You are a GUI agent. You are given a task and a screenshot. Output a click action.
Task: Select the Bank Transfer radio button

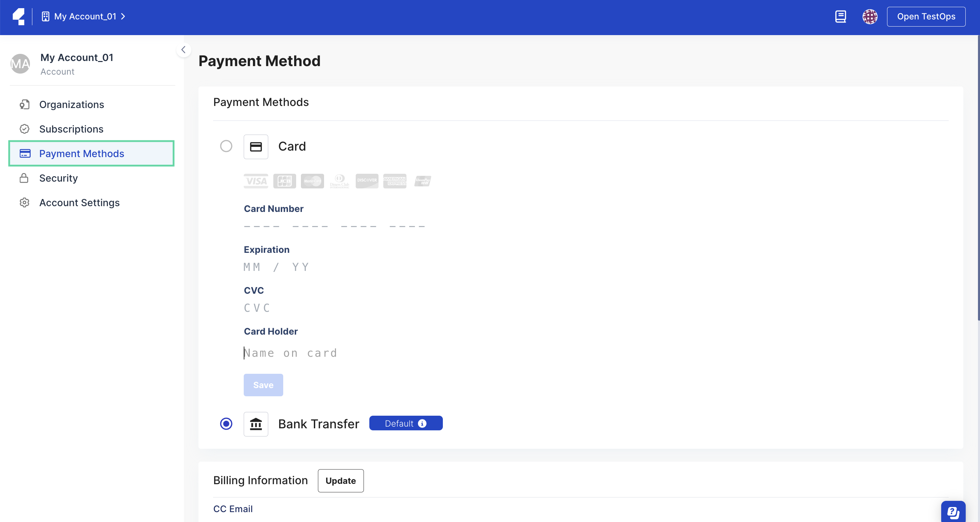point(226,424)
